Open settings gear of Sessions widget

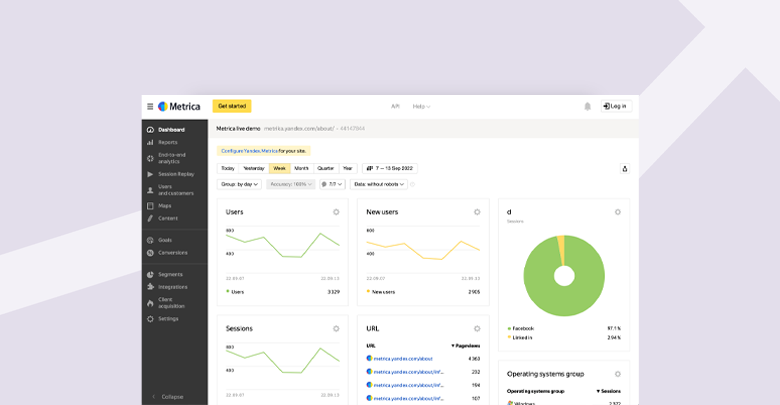336,328
